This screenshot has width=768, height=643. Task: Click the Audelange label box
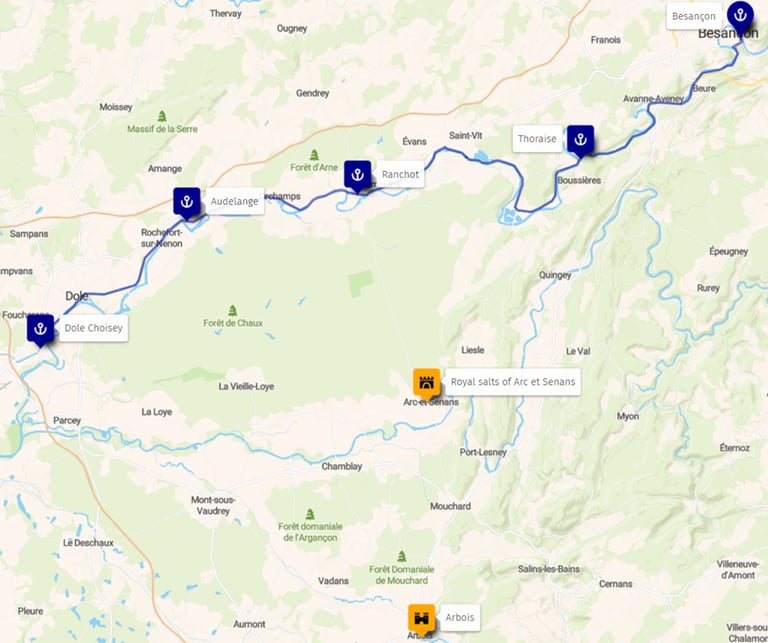[235, 201]
